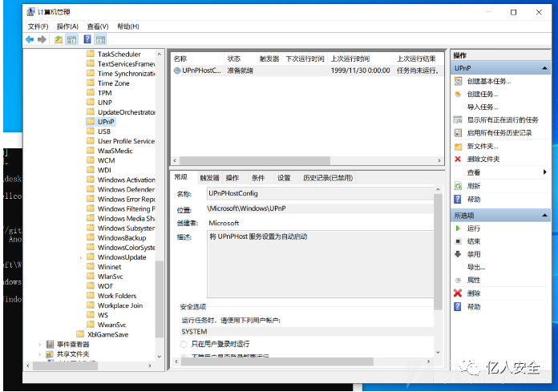The width and height of the screenshot is (558, 392).
Task: Click the 新文件夹 folder icon
Action: [x=458, y=146]
